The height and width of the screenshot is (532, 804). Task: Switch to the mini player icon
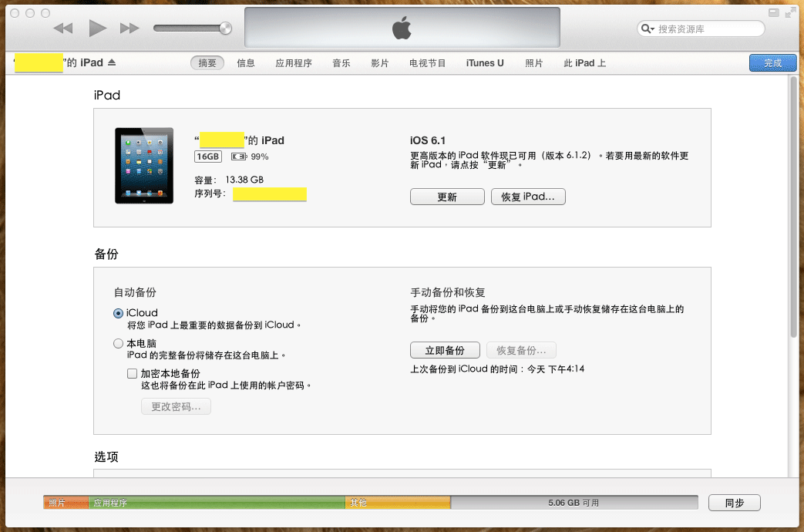pos(774,13)
